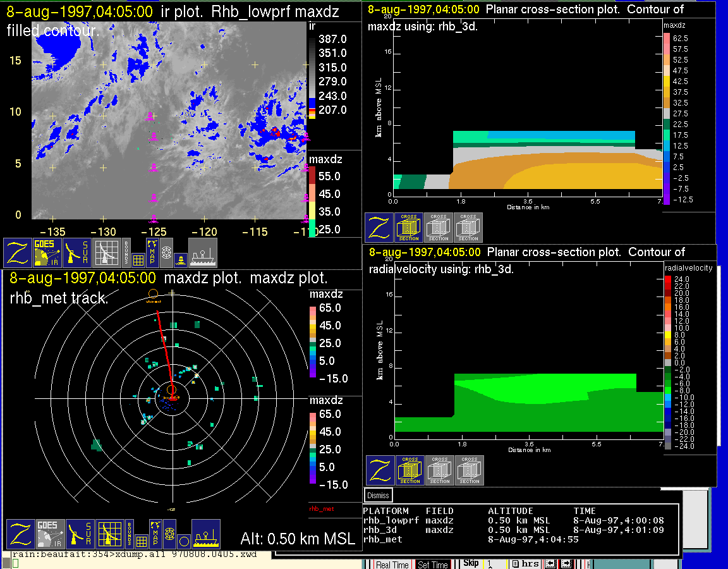Click the red rhb_met track line on the radar plot
This screenshot has height=569, width=728.
pyautogui.click(x=166, y=352)
